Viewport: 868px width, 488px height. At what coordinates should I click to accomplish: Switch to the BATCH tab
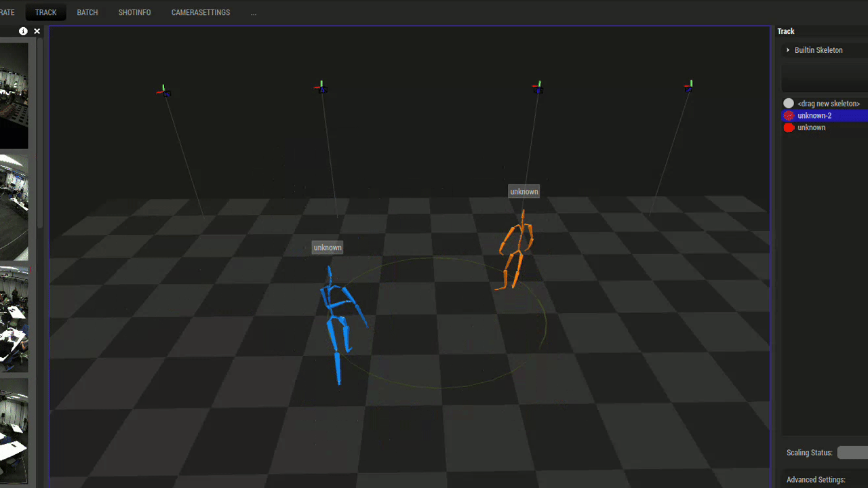87,12
